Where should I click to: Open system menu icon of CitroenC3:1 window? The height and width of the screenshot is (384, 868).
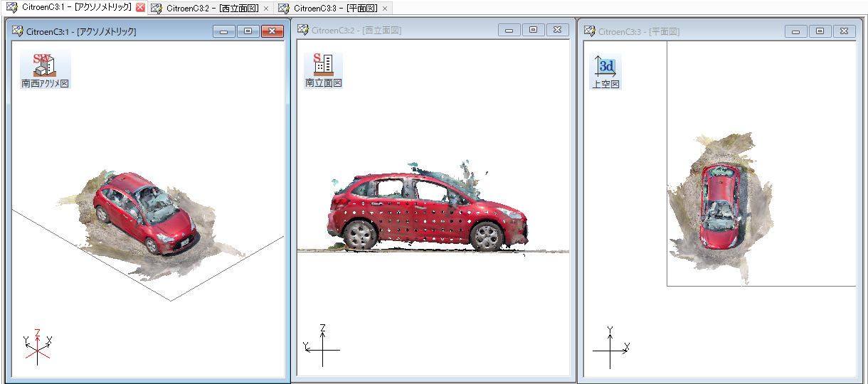(18, 31)
